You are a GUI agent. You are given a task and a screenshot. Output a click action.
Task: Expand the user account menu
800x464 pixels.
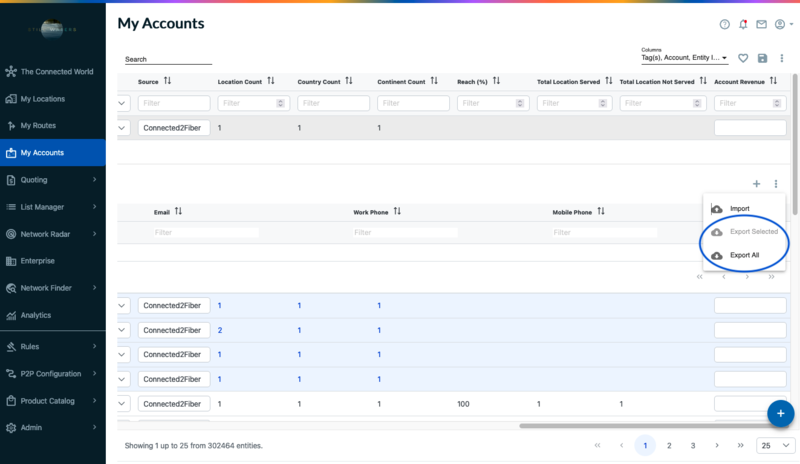click(783, 24)
